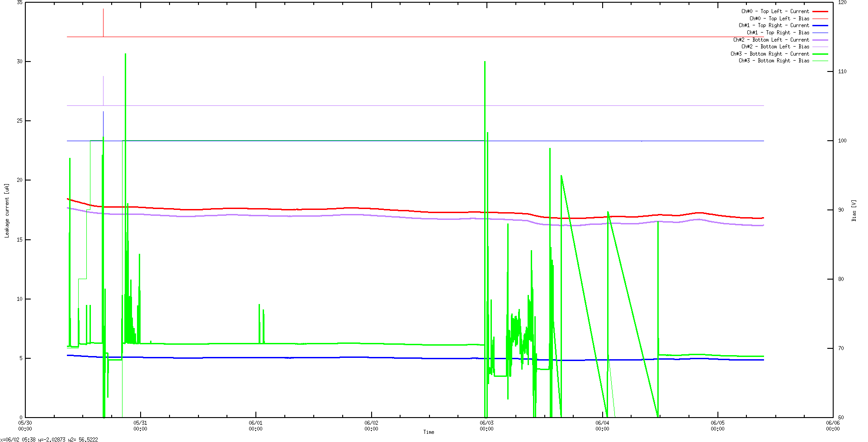
Task: Click the 06/02 00:00 date tick label
Action: pyautogui.click(x=372, y=425)
